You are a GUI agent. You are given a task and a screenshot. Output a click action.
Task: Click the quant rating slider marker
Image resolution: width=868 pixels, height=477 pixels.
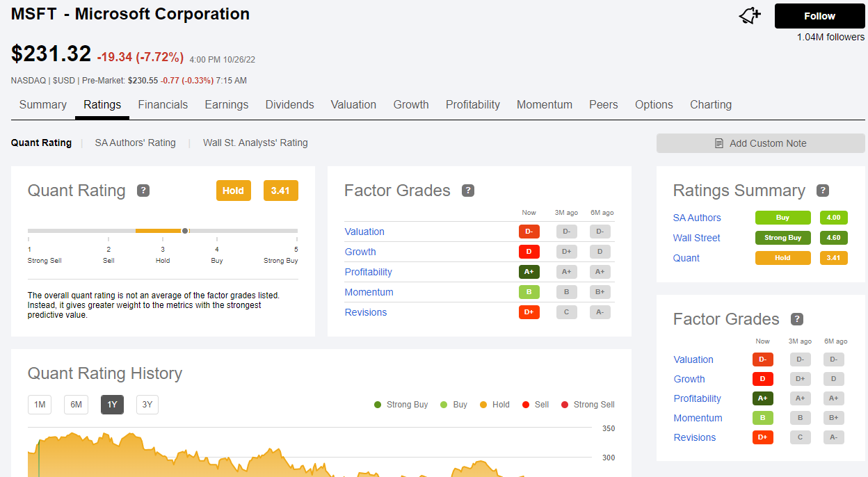coord(185,231)
